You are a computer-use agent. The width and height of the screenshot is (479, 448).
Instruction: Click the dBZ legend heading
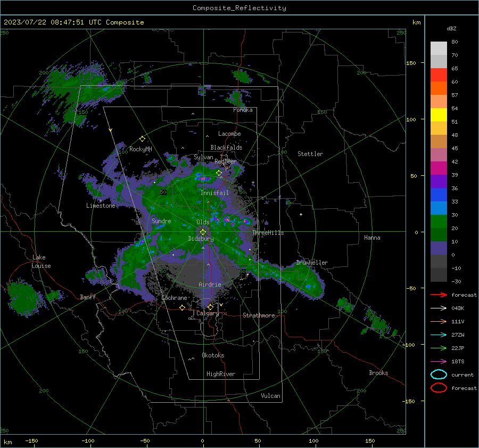pos(451,28)
